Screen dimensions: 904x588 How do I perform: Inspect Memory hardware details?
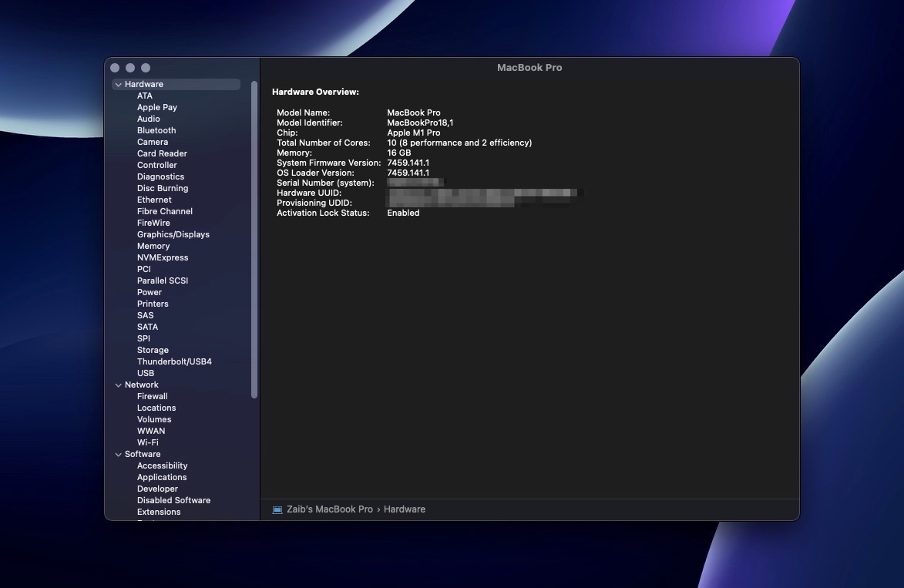[x=153, y=246]
